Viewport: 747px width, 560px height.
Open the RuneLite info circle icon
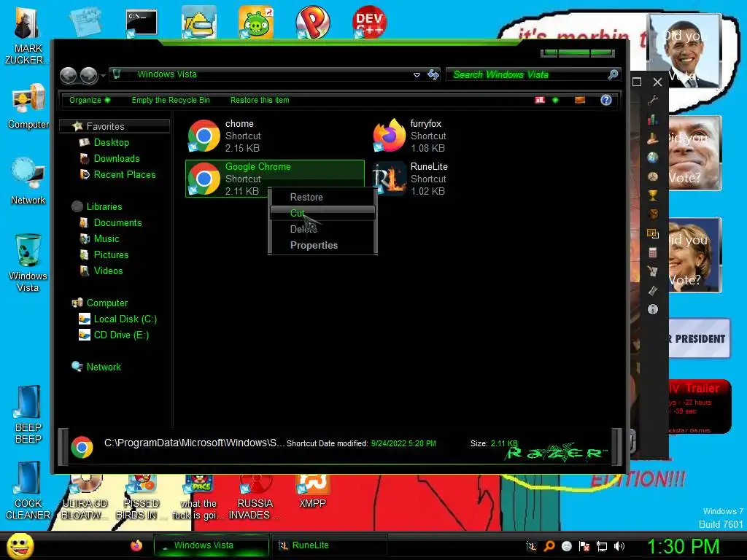653,309
